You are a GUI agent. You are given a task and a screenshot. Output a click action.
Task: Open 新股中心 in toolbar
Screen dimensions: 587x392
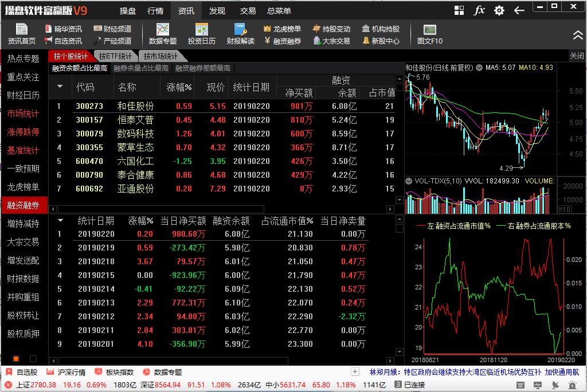[x=381, y=41]
